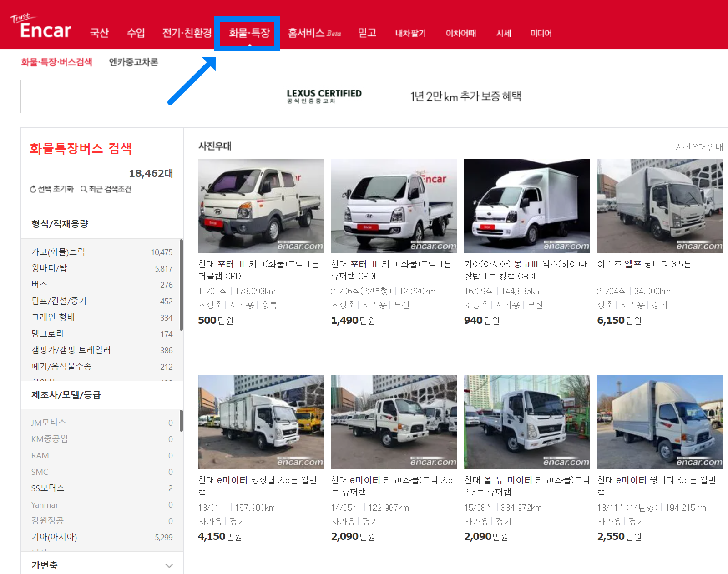Click the 18,462대 result count
This screenshot has width=728, height=574.
pos(151,173)
